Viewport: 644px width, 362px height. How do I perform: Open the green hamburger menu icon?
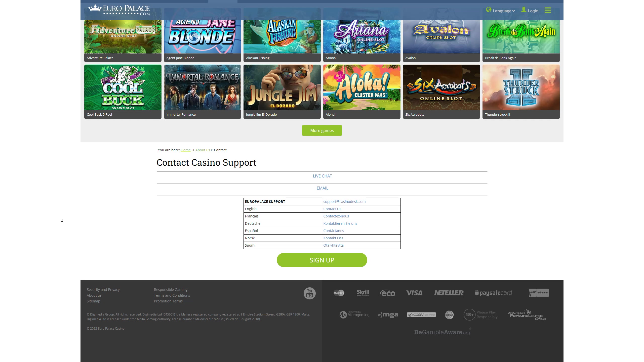tap(548, 10)
